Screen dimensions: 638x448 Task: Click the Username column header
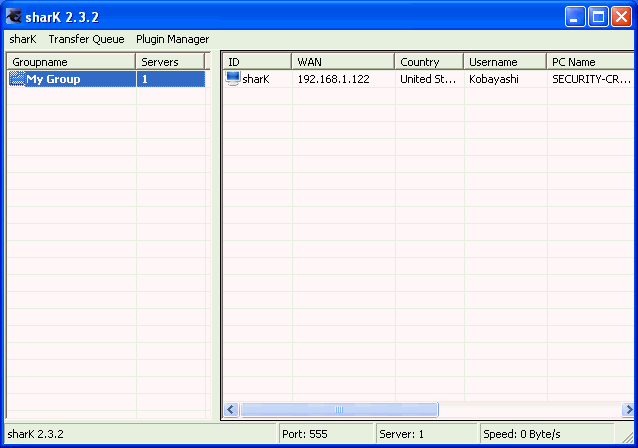(505, 62)
